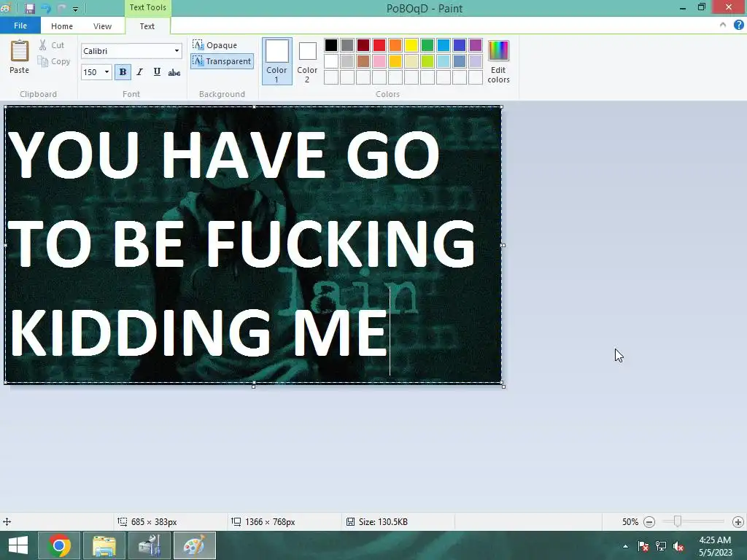Pick the green color swatch
Viewport: 747px width, 560px height.
[427, 45]
